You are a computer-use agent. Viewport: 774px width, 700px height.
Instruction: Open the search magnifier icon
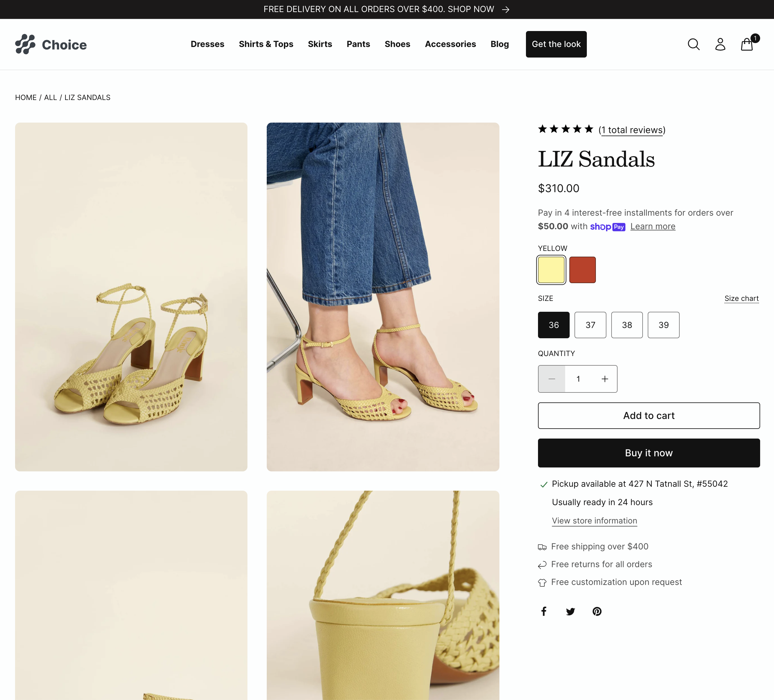click(x=693, y=45)
